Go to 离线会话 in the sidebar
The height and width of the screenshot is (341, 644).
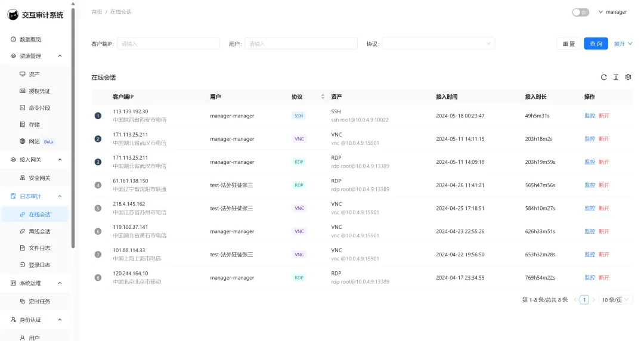pyautogui.click(x=39, y=231)
